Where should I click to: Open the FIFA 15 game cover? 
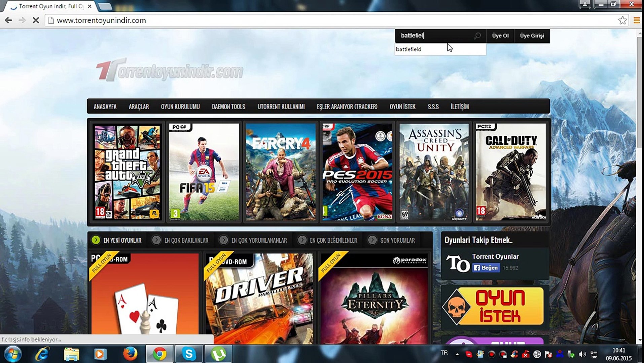tap(204, 172)
